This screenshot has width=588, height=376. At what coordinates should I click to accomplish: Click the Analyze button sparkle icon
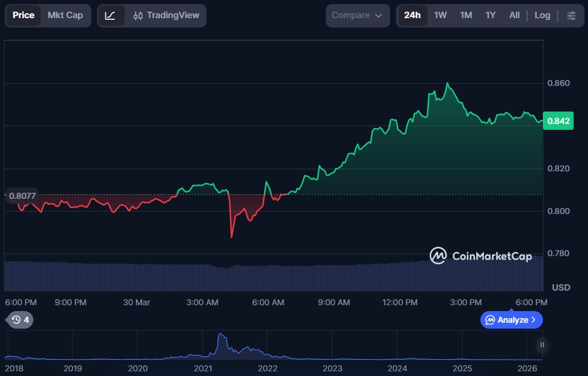point(490,320)
